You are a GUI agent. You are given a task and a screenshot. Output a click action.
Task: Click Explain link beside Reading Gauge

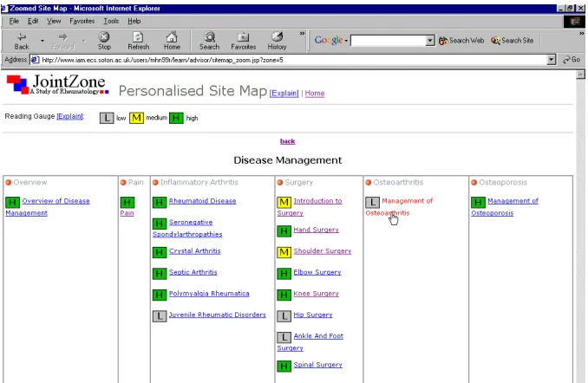click(x=69, y=116)
